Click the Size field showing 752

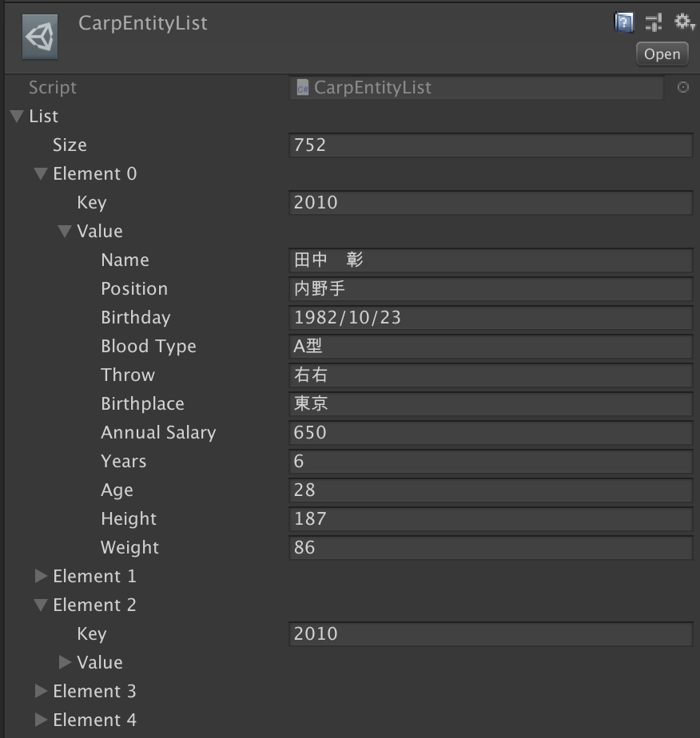click(x=491, y=145)
